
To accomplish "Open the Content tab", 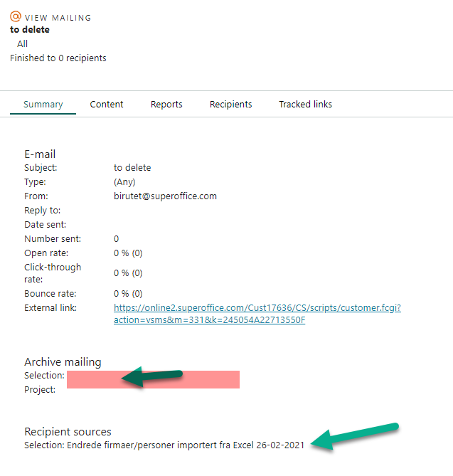I will pyautogui.click(x=107, y=105).
